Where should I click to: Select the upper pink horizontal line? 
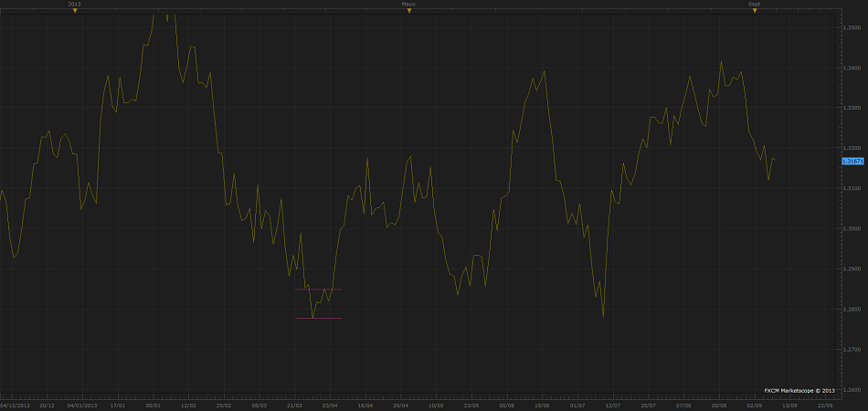tap(318, 290)
